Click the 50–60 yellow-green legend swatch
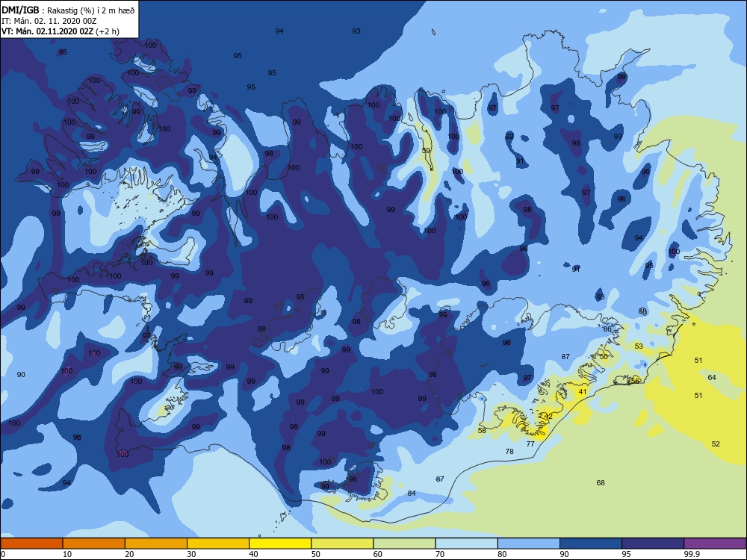Image resolution: width=747 pixels, height=560 pixels. click(342, 544)
